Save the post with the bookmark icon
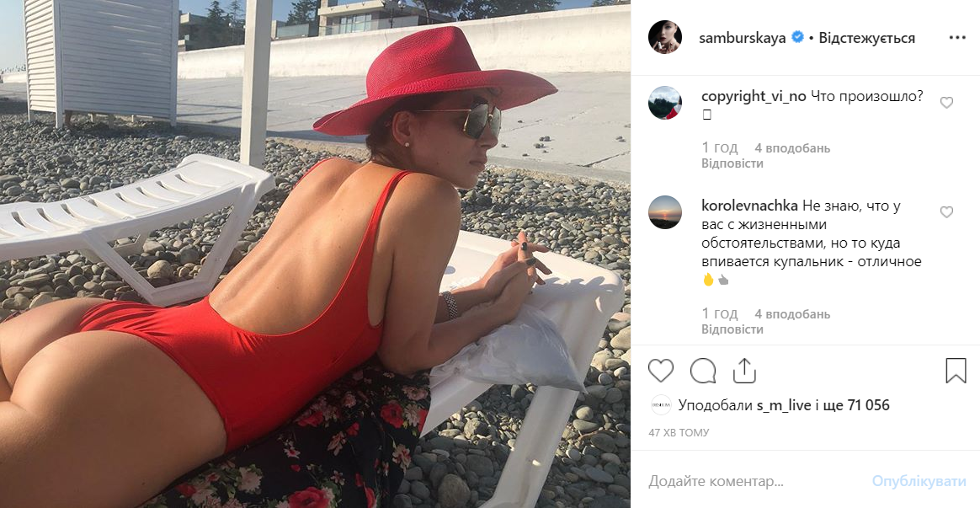 [956, 371]
